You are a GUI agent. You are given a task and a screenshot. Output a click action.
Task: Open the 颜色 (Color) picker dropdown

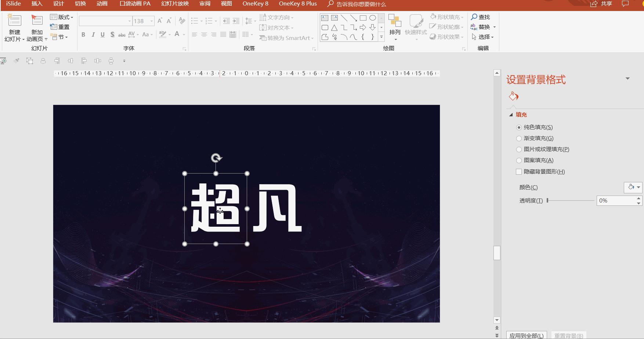click(x=638, y=187)
